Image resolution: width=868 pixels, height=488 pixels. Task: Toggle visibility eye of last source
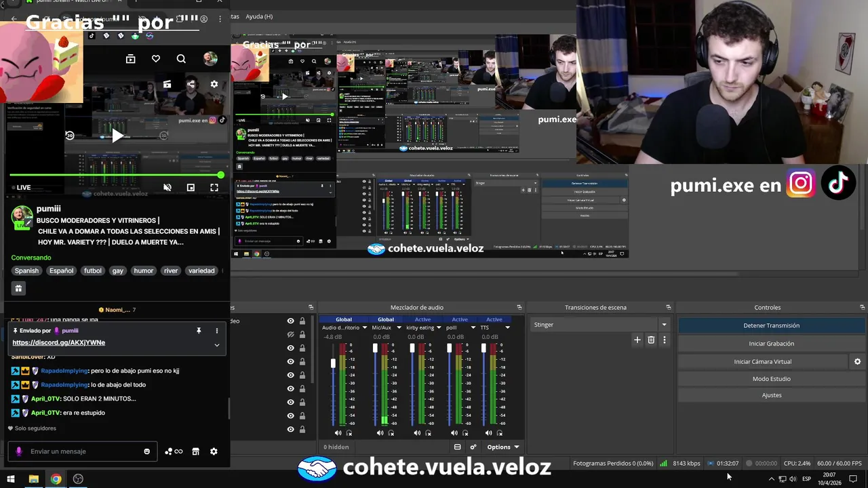(x=290, y=429)
